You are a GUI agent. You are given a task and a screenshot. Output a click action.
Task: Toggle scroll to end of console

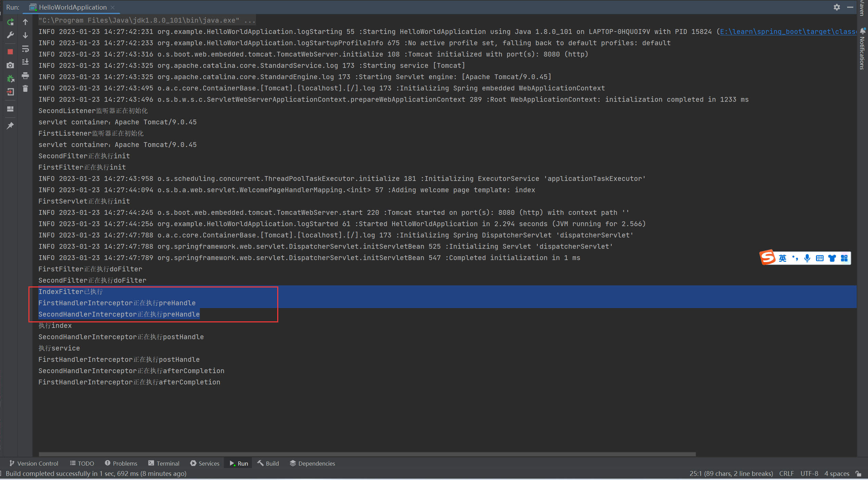click(25, 62)
